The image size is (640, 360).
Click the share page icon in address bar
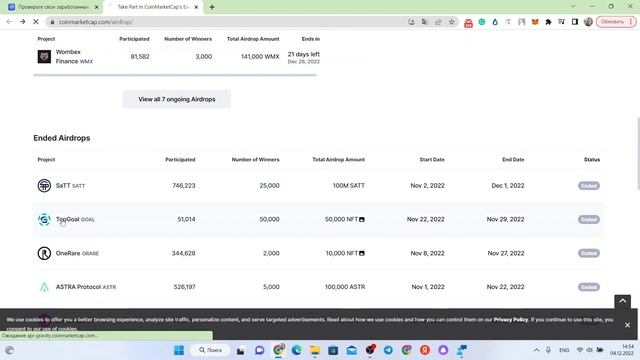click(x=438, y=22)
